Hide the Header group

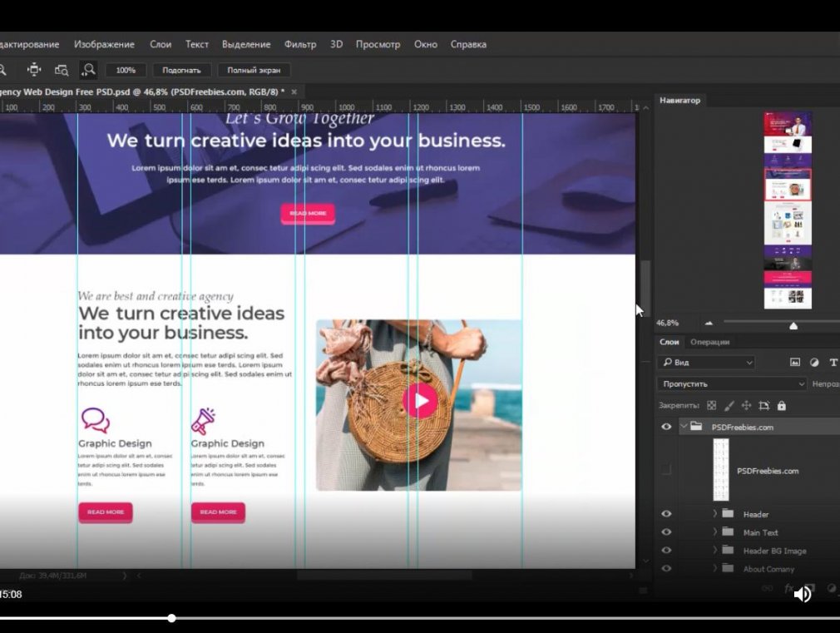[x=666, y=513]
